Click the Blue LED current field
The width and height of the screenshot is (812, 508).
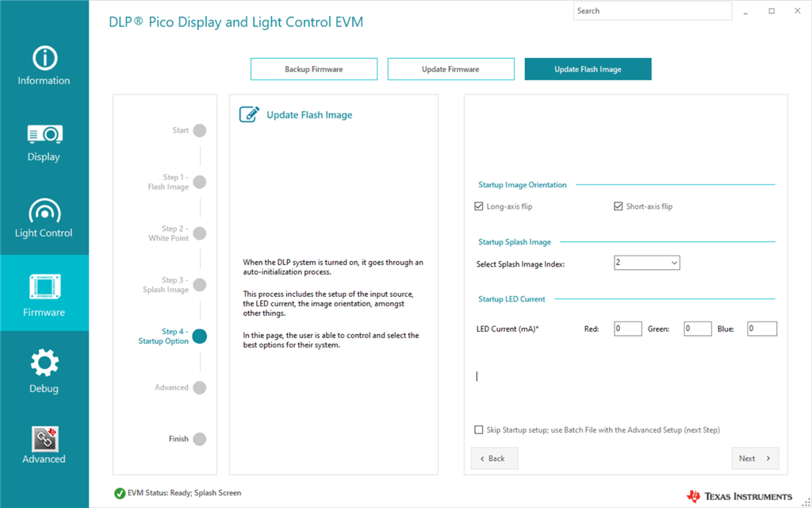pos(762,329)
